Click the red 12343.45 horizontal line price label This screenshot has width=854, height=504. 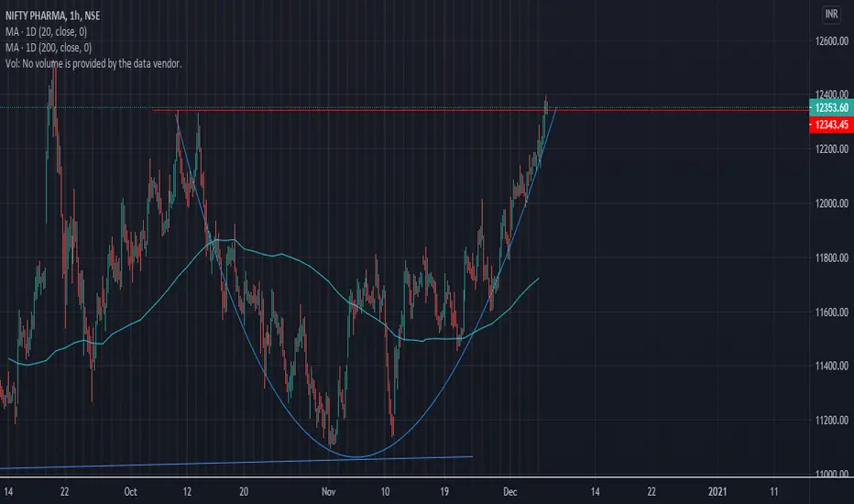pos(832,125)
